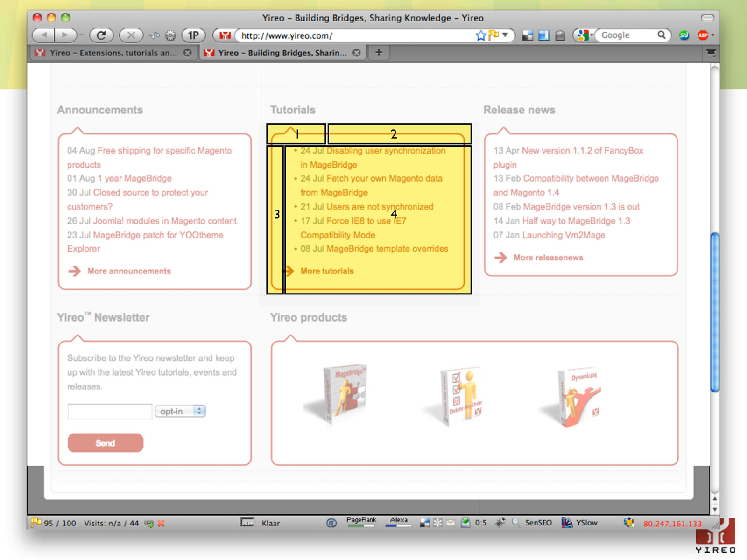Open the Adblock Plus ABP icon menu
This screenshot has height=560, width=747.
pyautogui.click(x=705, y=35)
